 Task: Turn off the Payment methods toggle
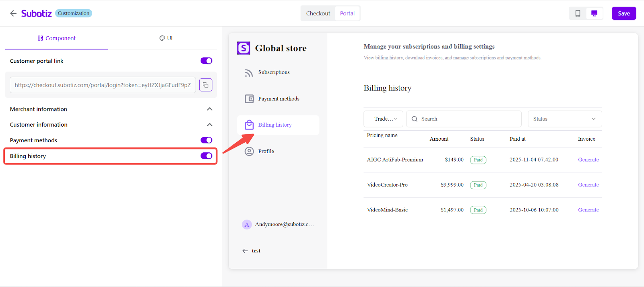coord(206,140)
